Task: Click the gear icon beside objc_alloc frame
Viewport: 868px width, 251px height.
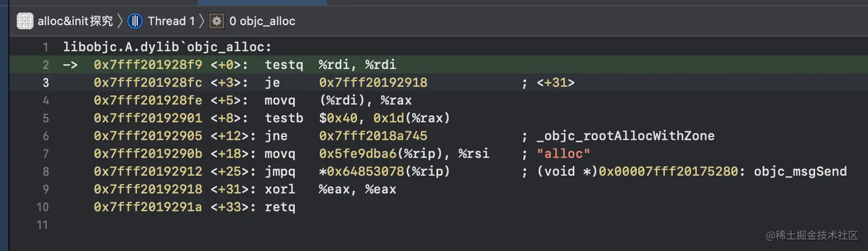Action: point(216,21)
